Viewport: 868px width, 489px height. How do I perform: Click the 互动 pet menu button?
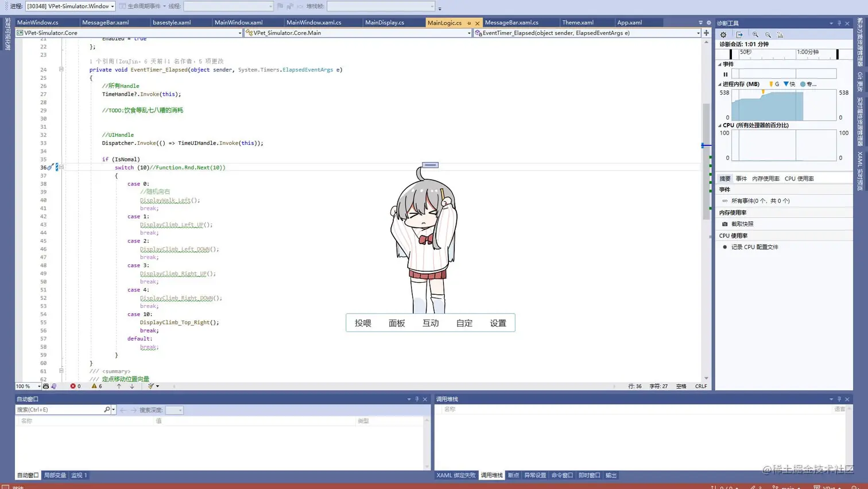(x=431, y=323)
